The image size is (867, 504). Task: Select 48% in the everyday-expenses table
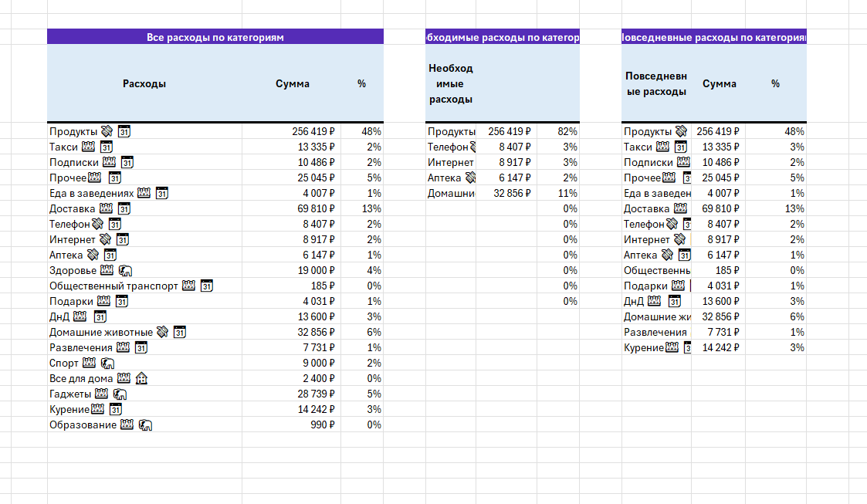click(x=774, y=131)
